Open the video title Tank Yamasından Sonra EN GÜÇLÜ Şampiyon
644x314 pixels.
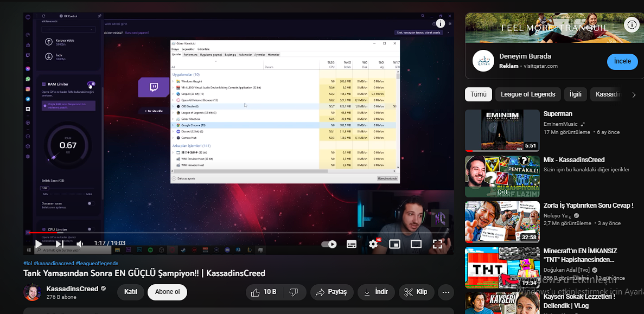pyautogui.click(x=144, y=273)
